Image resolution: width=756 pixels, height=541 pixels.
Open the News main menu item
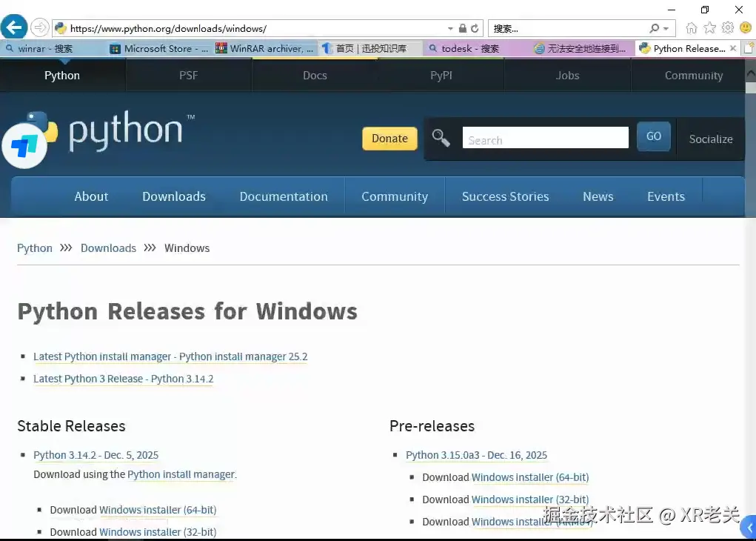[x=598, y=196]
